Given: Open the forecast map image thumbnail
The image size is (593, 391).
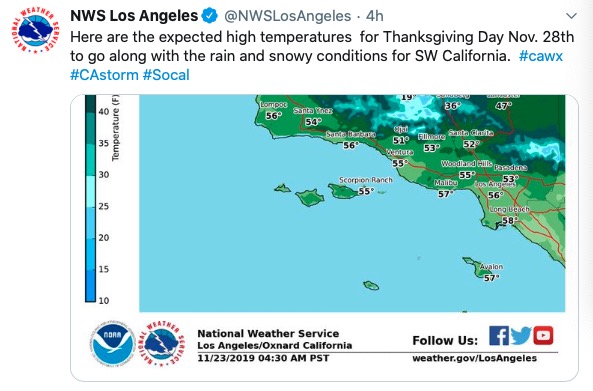Looking at the screenshot, I should (x=324, y=237).
